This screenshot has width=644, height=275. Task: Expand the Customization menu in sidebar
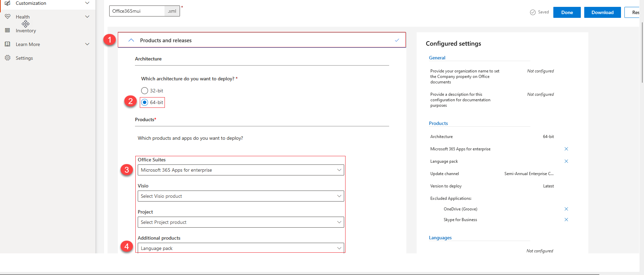point(87,3)
